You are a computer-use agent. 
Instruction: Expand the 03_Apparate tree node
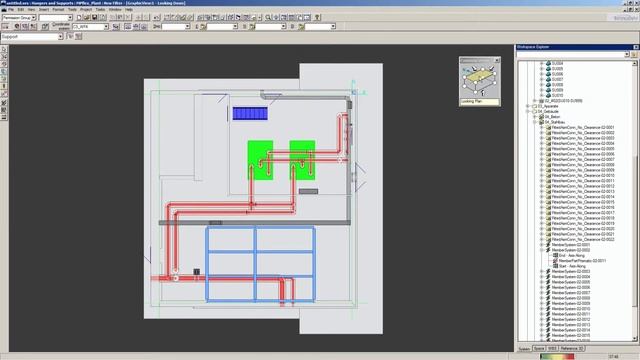(x=528, y=106)
